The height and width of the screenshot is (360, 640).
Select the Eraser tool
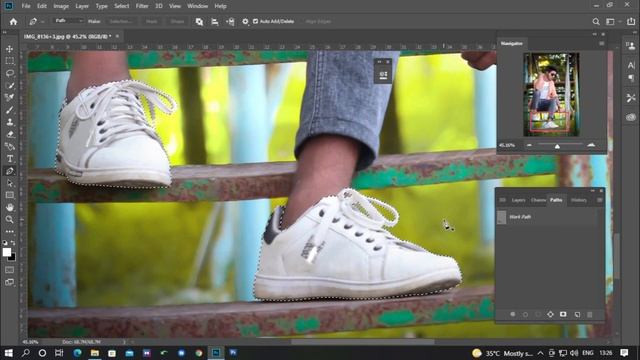click(10, 134)
